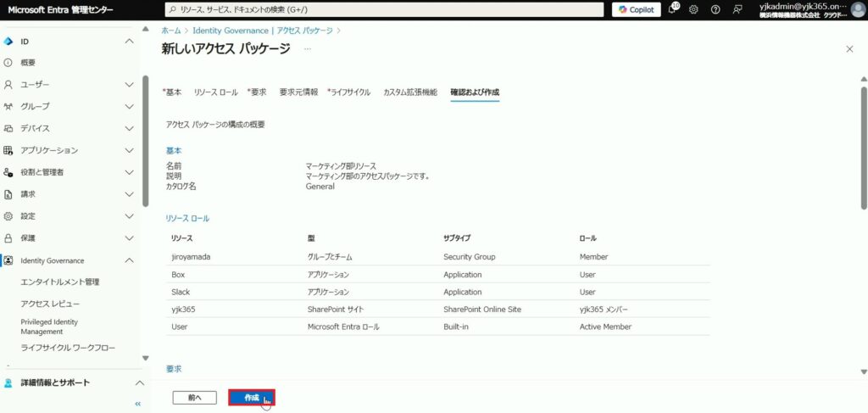Switch to the ライフサイクル tab
The height and width of the screenshot is (413, 868).
350,92
